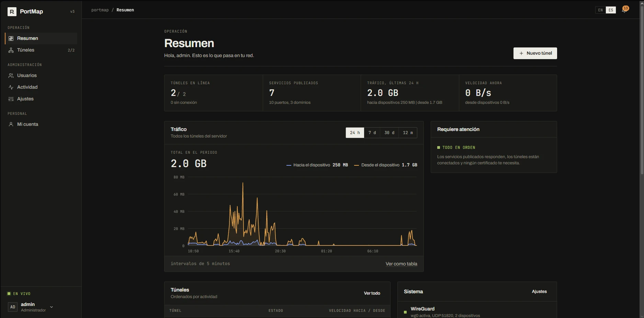Click the EN VIVO status indicator

(19, 294)
